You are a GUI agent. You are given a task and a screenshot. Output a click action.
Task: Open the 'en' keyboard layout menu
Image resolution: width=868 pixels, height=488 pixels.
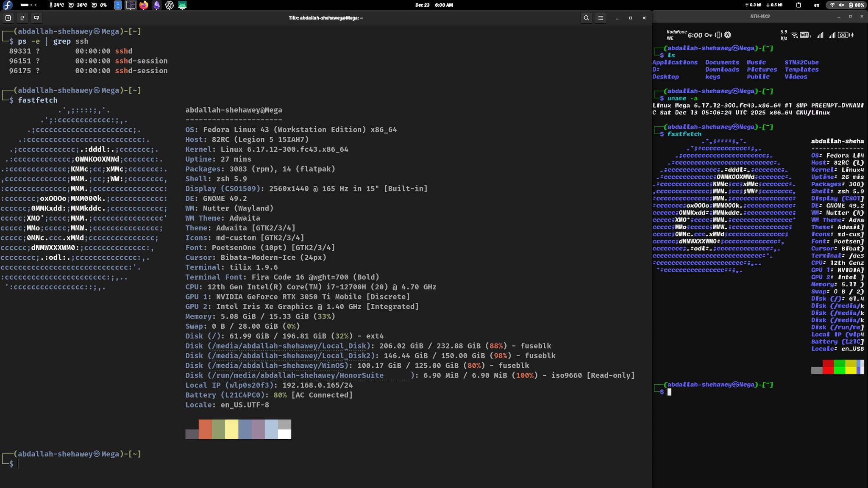point(817,5)
